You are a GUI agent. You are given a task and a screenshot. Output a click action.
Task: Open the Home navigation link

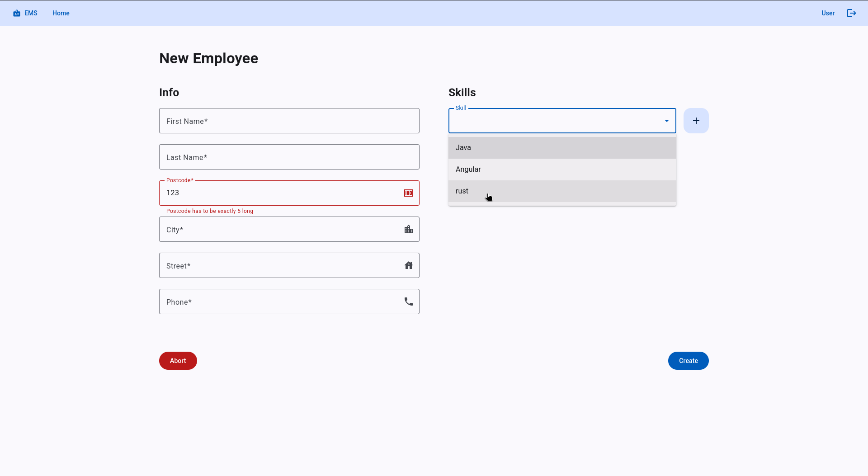(61, 13)
